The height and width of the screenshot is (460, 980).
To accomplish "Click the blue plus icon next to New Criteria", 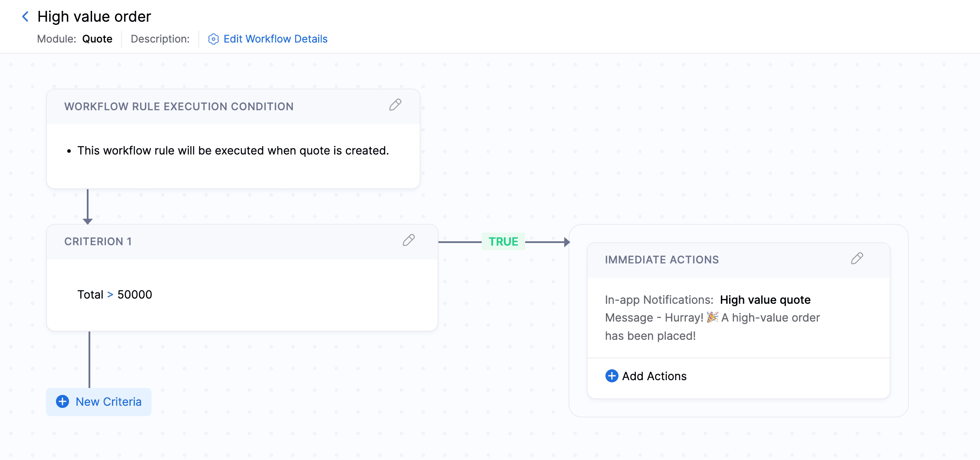I will (x=62, y=402).
